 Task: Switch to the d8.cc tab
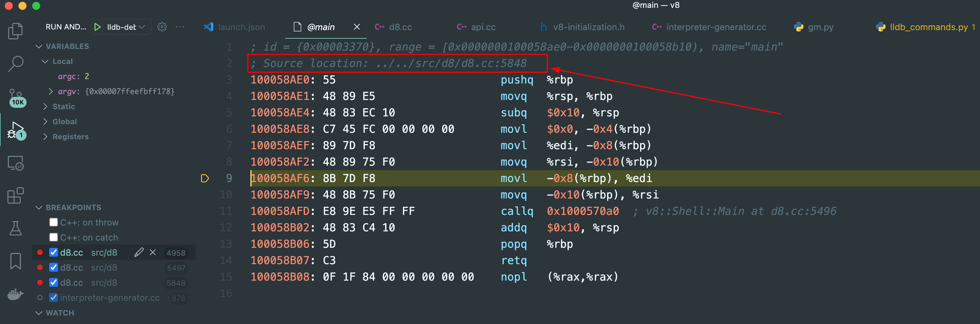(x=394, y=27)
